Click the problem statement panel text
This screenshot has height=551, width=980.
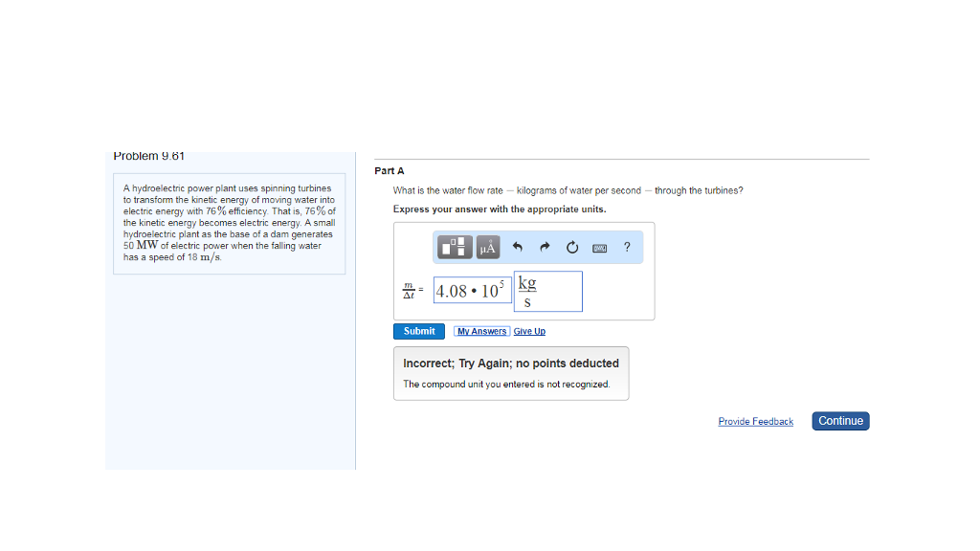[x=229, y=222]
